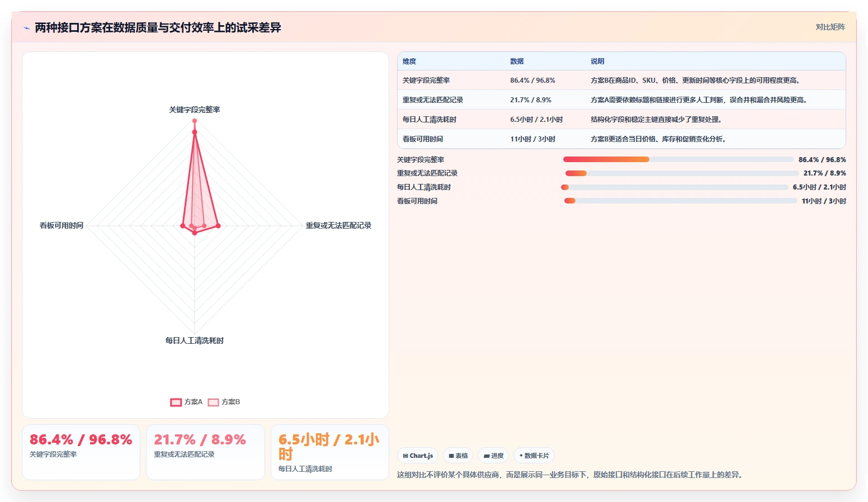868x502 pixels.
Task: Click the 对比矩阵 label in the header
Action: (830, 27)
